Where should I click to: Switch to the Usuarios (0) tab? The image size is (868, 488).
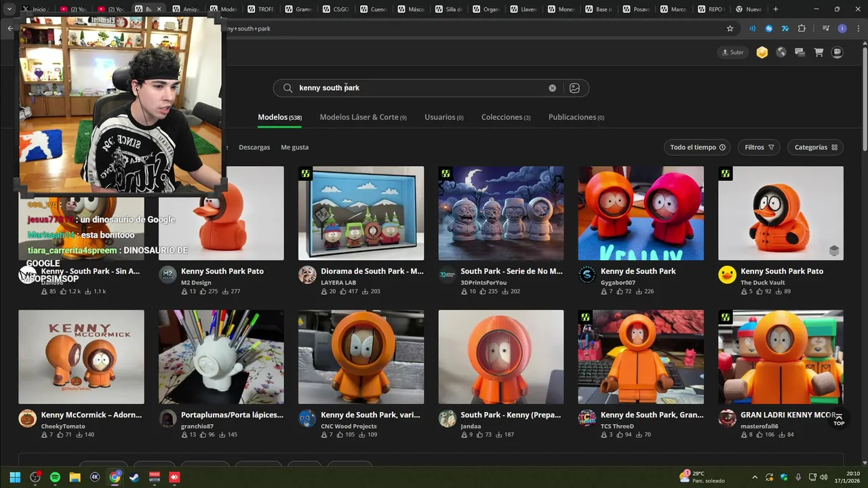443,117
